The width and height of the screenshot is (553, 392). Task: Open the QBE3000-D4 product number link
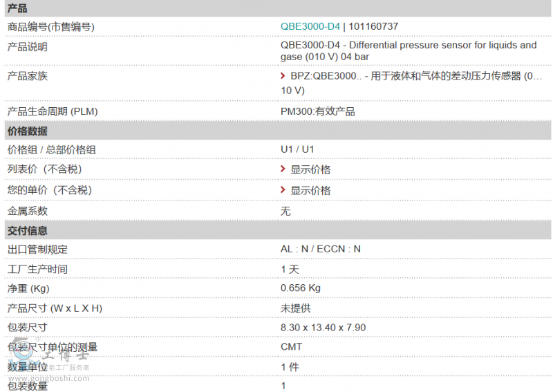[310, 26]
